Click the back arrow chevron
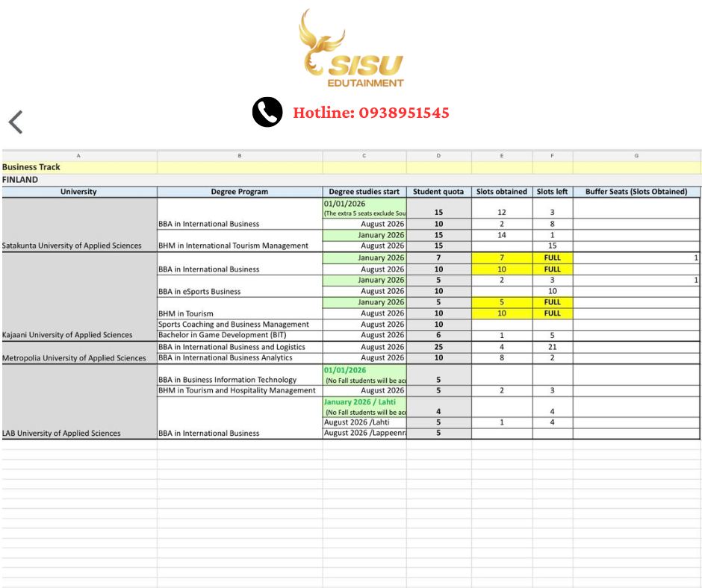The image size is (702, 588). tap(16, 122)
